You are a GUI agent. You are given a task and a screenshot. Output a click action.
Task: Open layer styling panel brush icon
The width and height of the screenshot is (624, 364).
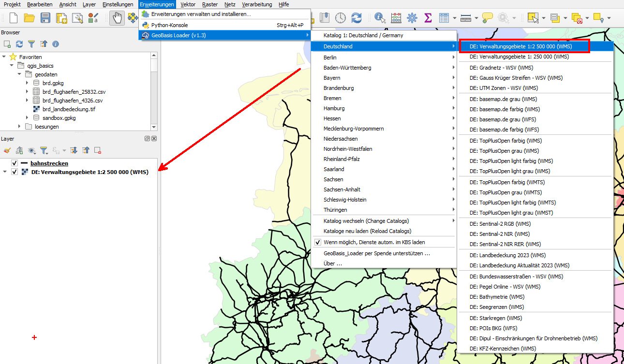(7, 150)
